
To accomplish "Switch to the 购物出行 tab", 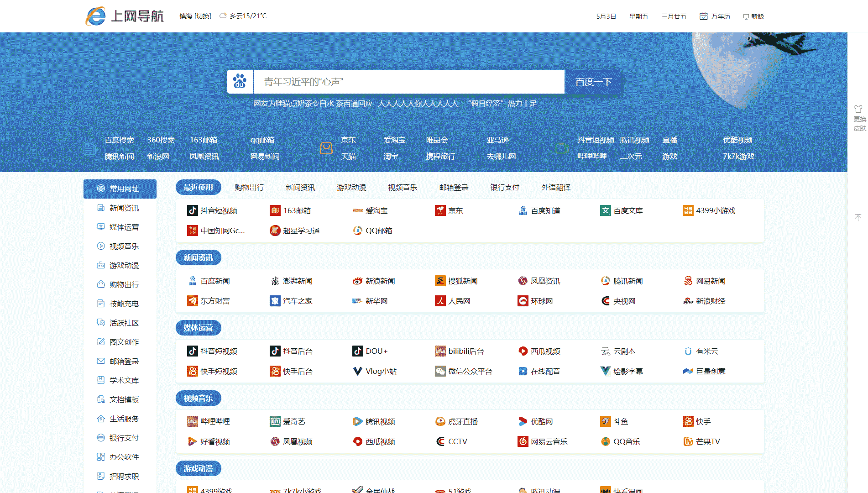I will (x=249, y=187).
